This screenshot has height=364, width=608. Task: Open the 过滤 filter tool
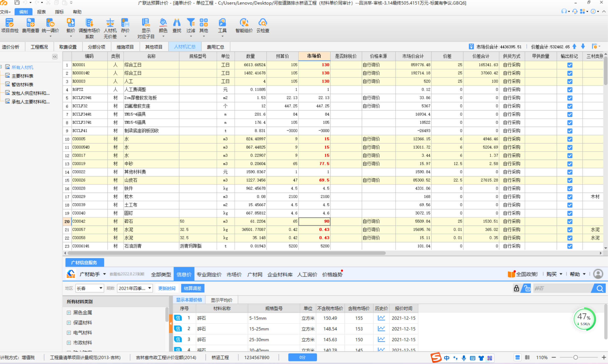191,26
